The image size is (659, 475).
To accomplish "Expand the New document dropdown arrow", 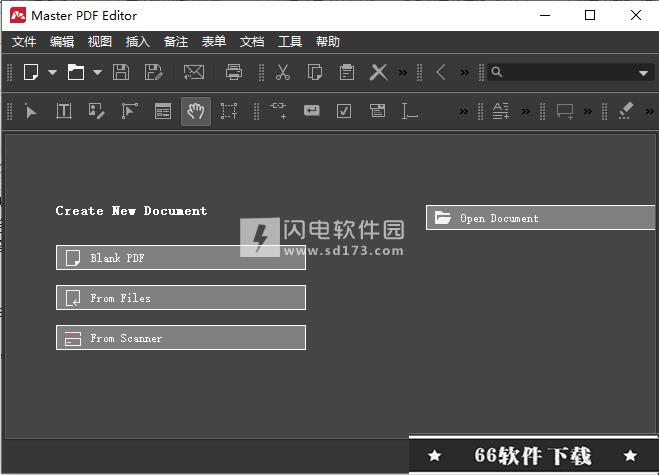I will (52, 72).
